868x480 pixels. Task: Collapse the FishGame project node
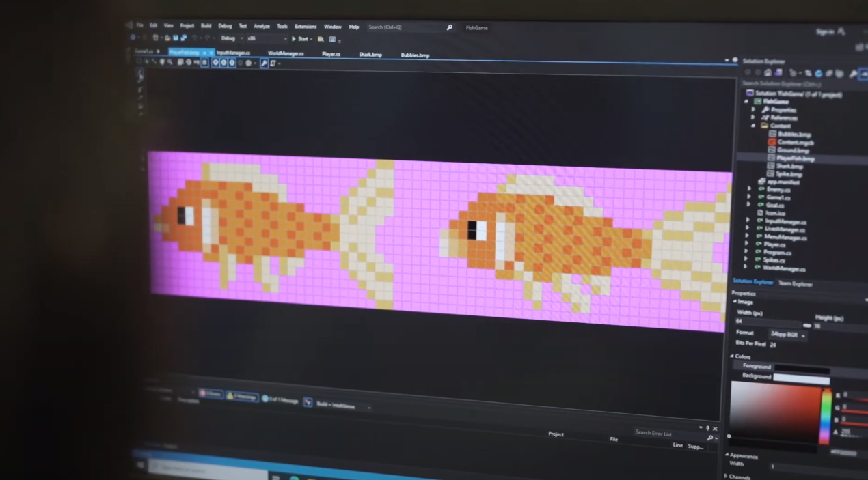coord(746,102)
